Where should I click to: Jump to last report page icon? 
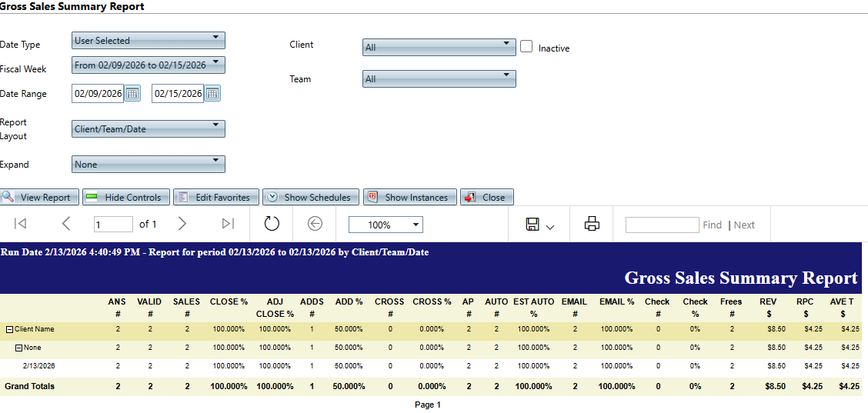[x=228, y=224]
